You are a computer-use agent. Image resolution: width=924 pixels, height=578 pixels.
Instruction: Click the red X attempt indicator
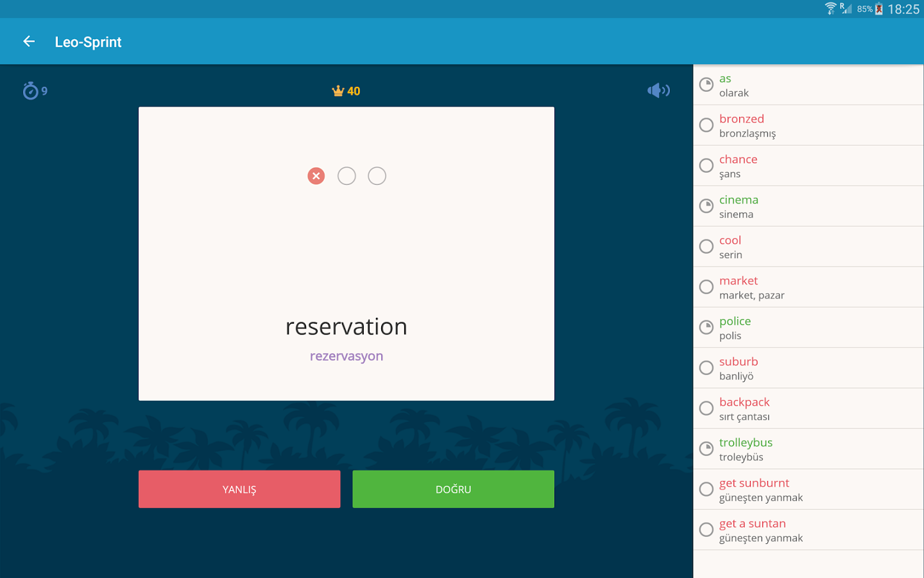[316, 176]
